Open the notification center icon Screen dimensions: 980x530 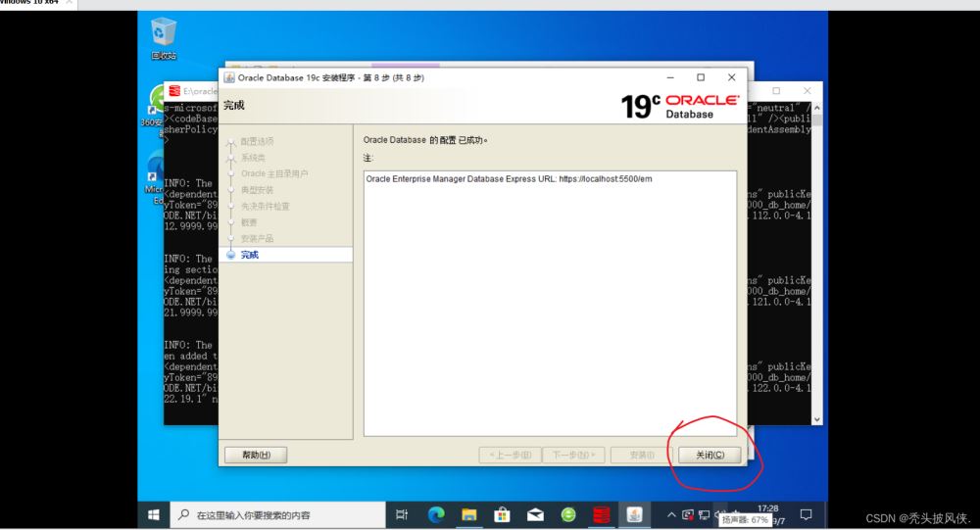806,514
